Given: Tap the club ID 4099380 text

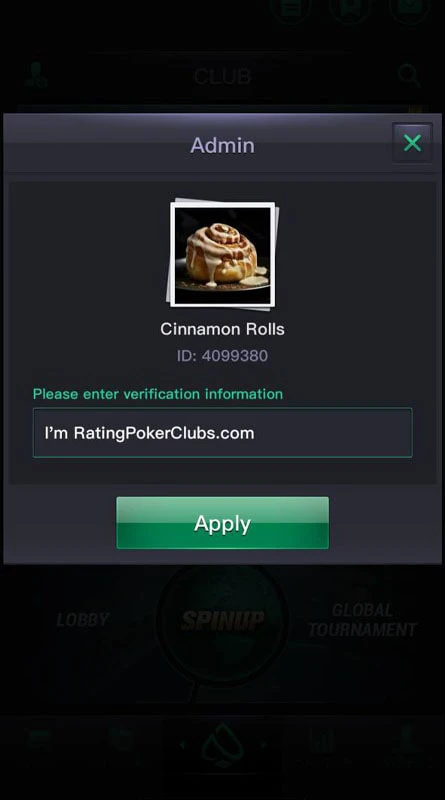Looking at the screenshot, I should coord(222,356).
